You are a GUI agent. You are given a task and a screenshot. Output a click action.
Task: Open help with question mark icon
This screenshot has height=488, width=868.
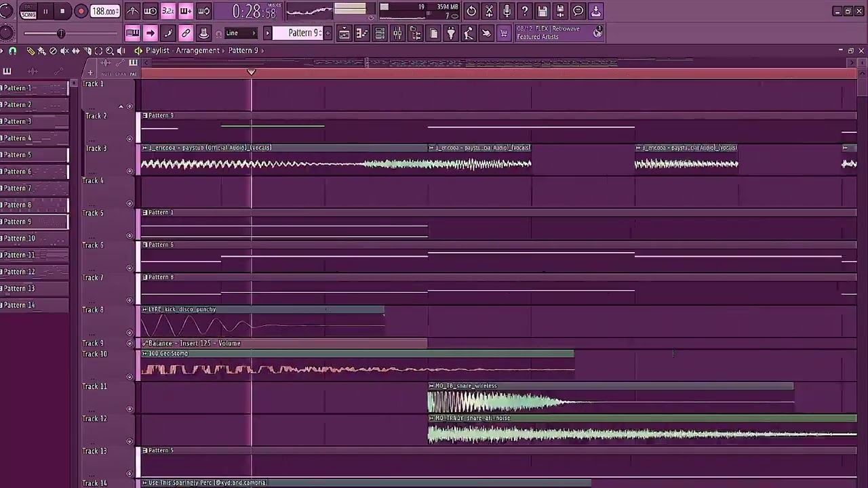[x=524, y=11]
